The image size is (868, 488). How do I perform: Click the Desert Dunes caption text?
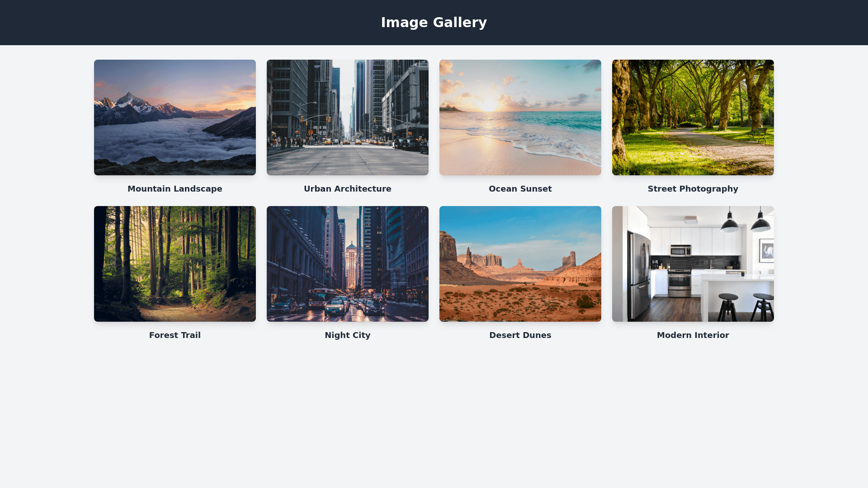coord(520,335)
